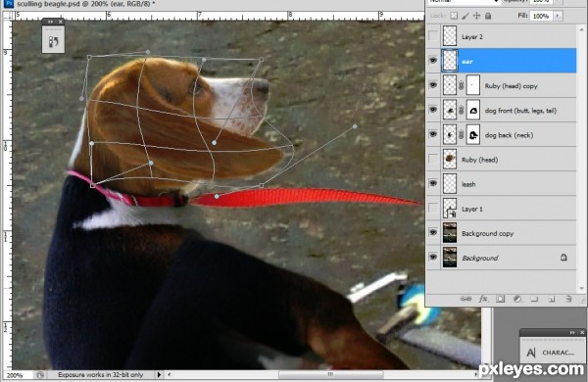Image resolution: width=588 pixels, height=382 pixels.
Task: Expand the small floating panel via double arrows
Action: [50, 22]
